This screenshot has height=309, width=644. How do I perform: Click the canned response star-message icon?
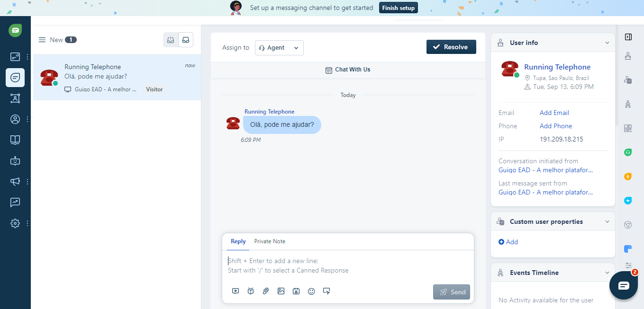coord(236,291)
